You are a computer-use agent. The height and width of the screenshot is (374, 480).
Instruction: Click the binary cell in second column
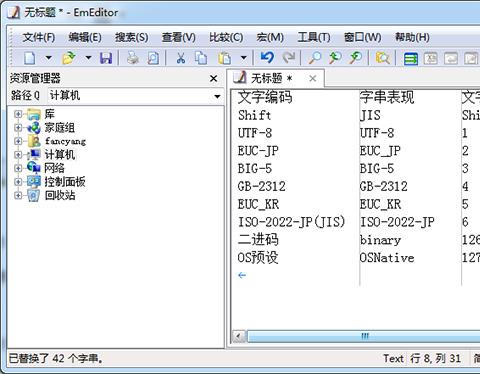[380, 240]
